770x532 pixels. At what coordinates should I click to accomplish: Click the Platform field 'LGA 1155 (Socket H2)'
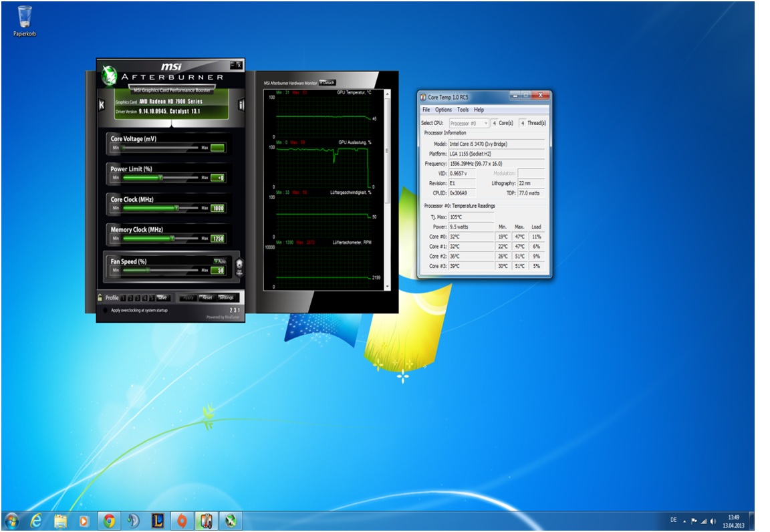pyautogui.click(x=497, y=154)
